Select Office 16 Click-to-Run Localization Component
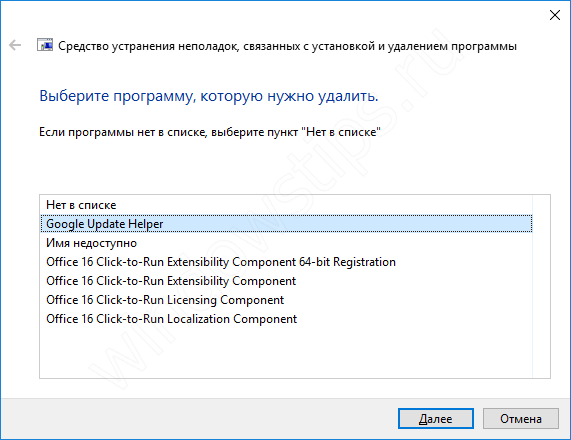Screen dimensions: 571x440 pos(286,319)
